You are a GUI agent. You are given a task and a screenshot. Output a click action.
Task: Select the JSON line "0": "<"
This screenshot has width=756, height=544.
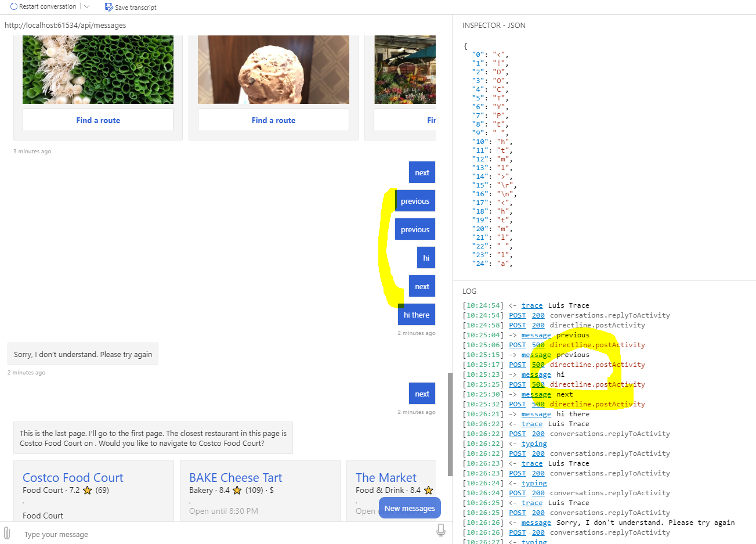click(490, 55)
